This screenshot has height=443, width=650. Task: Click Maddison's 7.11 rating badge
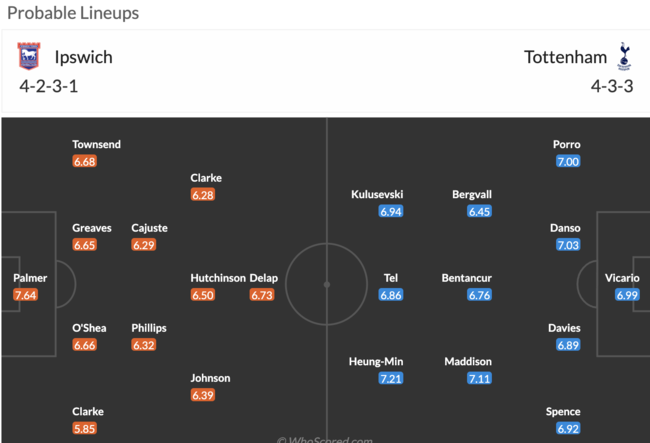(x=479, y=378)
